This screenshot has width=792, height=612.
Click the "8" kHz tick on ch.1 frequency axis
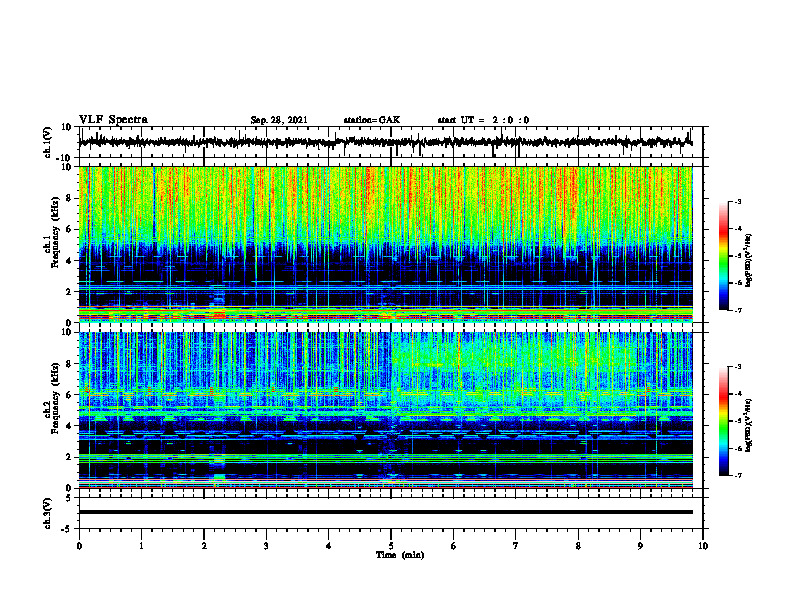tap(69, 198)
